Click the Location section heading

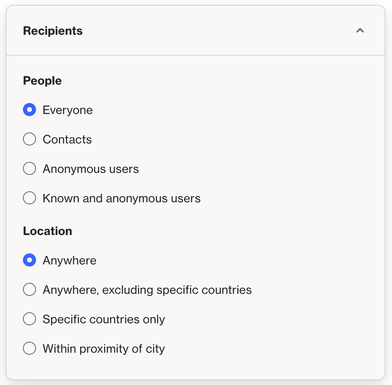pyautogui.click(x=47, y=231)
